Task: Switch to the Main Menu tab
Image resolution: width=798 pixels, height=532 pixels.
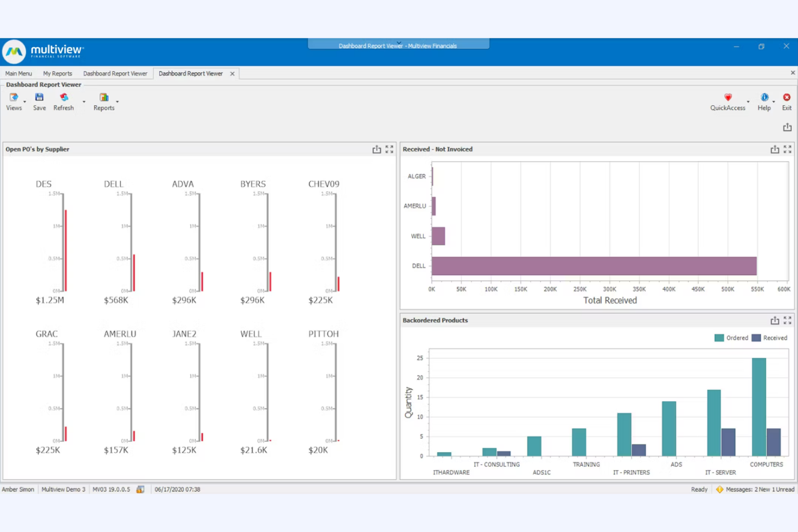Action: pyautogui.click(x=18, y=73)
